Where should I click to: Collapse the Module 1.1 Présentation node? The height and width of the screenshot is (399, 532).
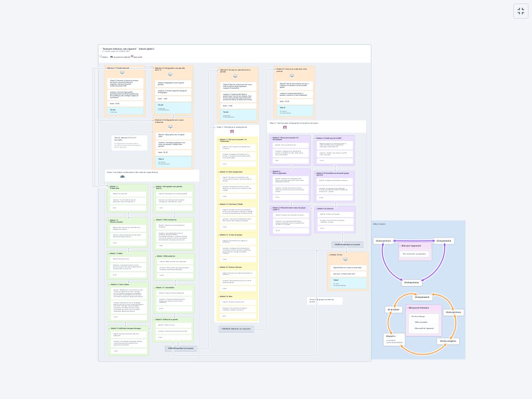pyautogui.click(x=108, y=187)
